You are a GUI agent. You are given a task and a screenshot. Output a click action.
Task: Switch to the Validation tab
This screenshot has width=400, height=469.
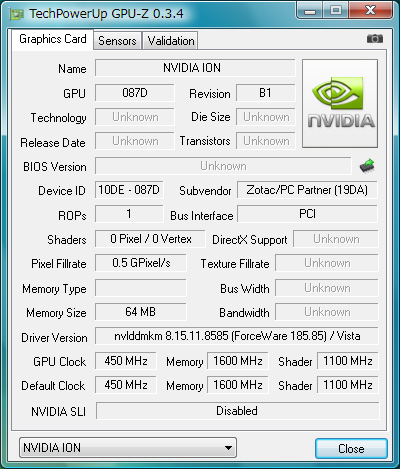coord(171,41)
